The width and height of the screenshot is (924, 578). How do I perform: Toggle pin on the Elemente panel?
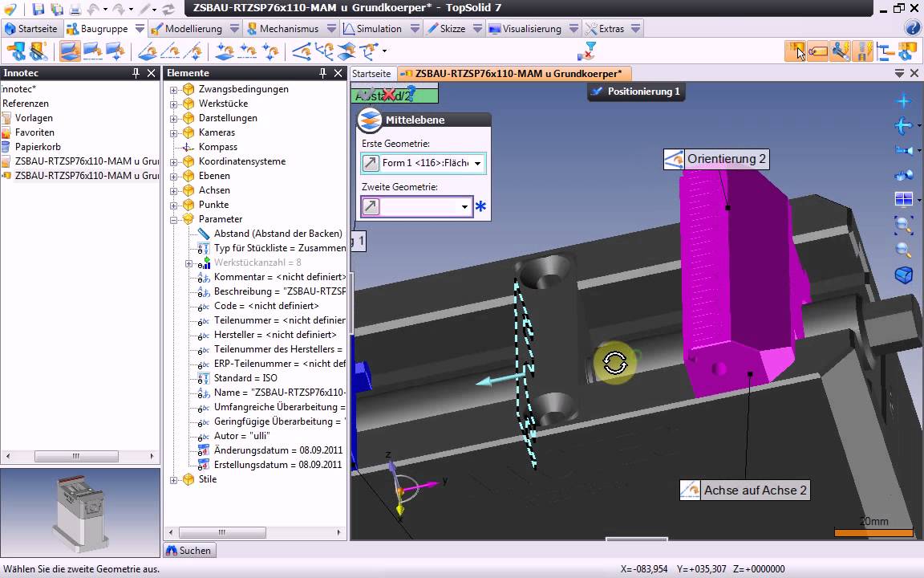[323, 73]
